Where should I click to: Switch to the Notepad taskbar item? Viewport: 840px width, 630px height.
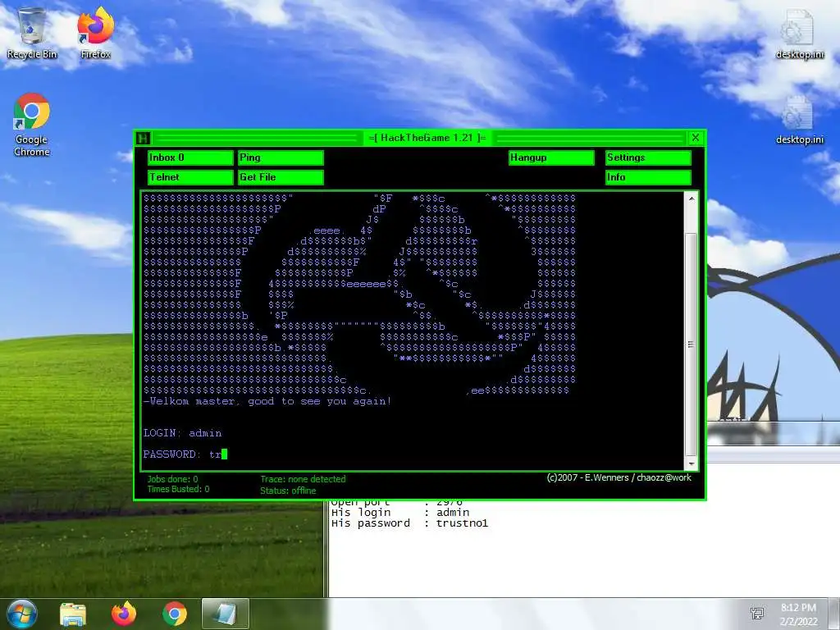[x=226, y=614]
